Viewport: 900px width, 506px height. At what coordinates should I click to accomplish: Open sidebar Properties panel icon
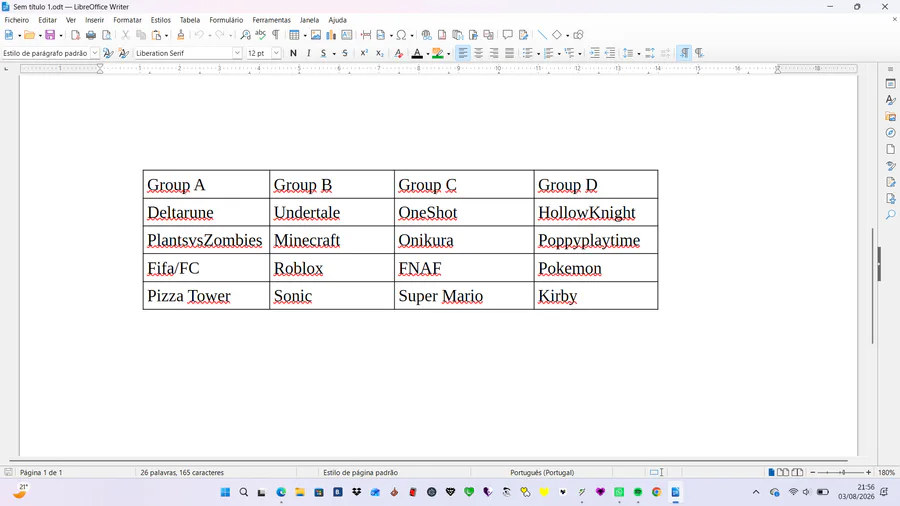890,84
